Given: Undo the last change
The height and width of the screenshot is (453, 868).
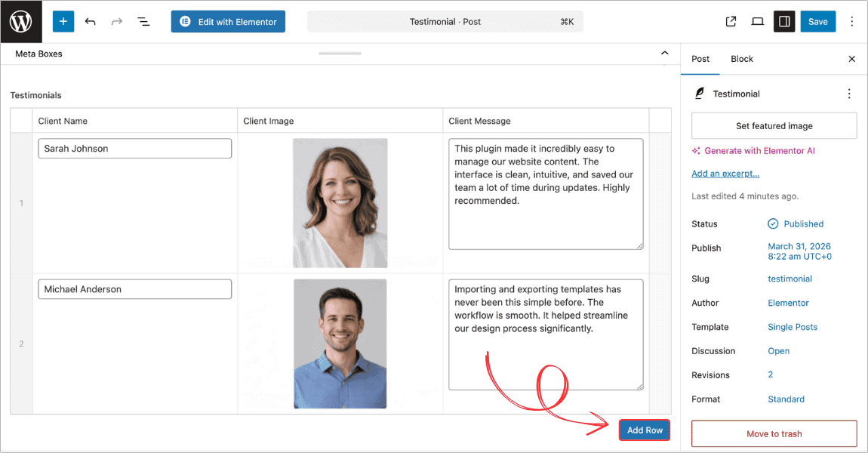Looking at the screenshot, I should 91,22.
